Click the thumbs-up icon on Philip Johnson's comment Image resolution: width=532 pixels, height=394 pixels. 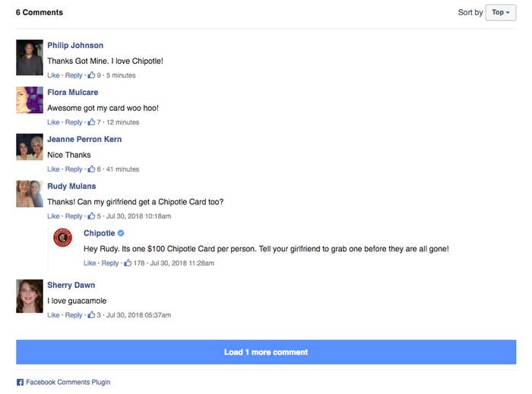coord(91,75)
